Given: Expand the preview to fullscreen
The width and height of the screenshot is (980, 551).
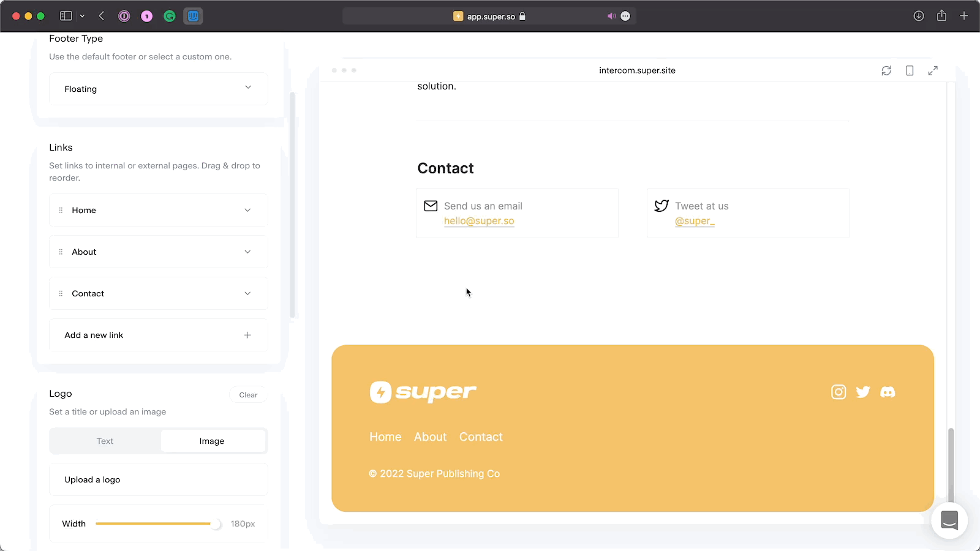Looking at the screenshot, I should tap(933, 70).
